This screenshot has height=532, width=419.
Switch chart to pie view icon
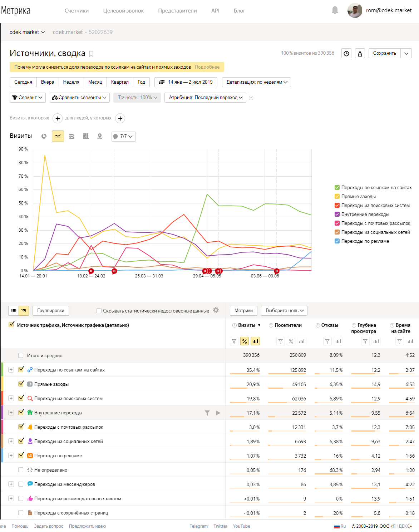pyautogui.click(x=44, y=136)
